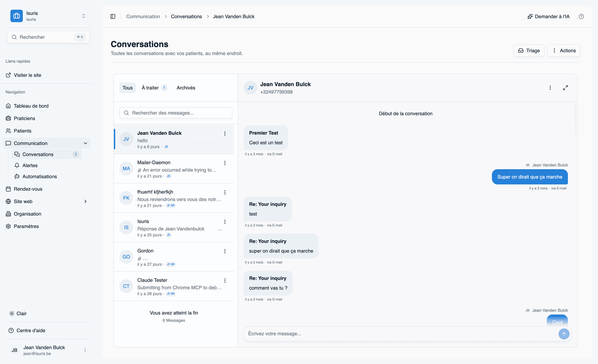Toggle the Clair light theme
This screenshot has height=364, width=598.
pos(18,313)
